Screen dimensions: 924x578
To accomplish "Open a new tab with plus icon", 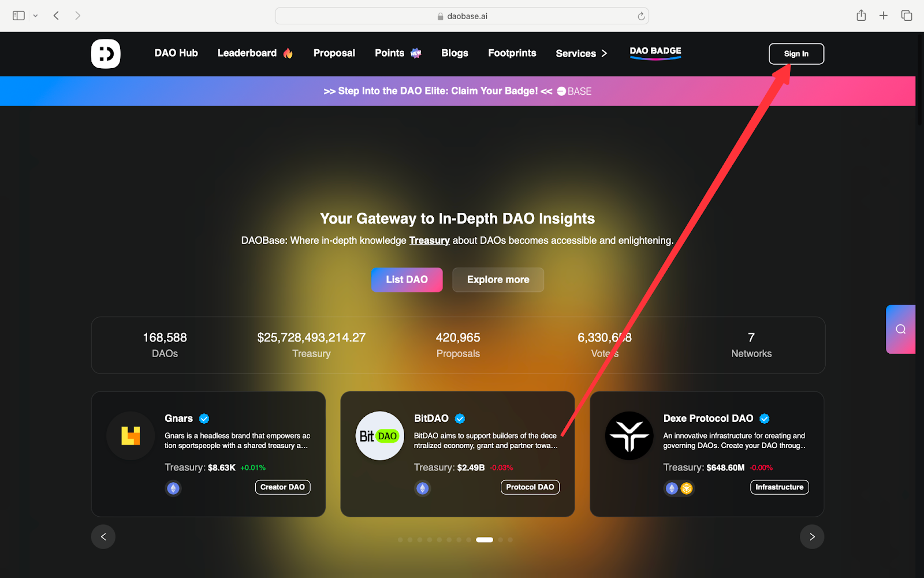I will pos(884,16).
